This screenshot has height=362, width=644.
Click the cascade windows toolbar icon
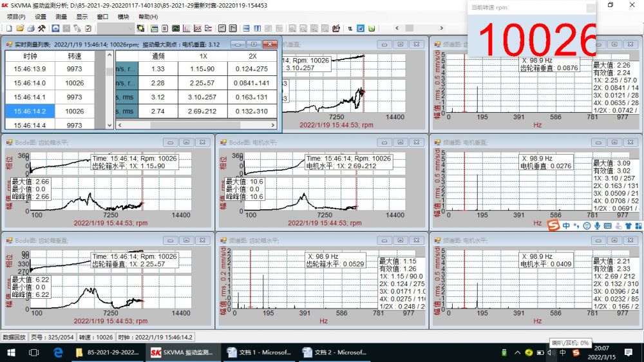140,28
